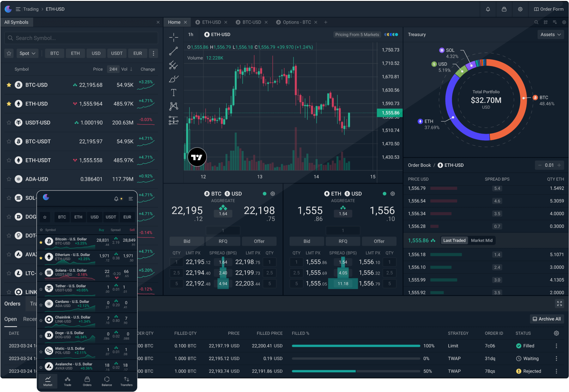Toggle the favorite star on USDT-USD
The image size is (569, 392).
click(x=9, y=123)
